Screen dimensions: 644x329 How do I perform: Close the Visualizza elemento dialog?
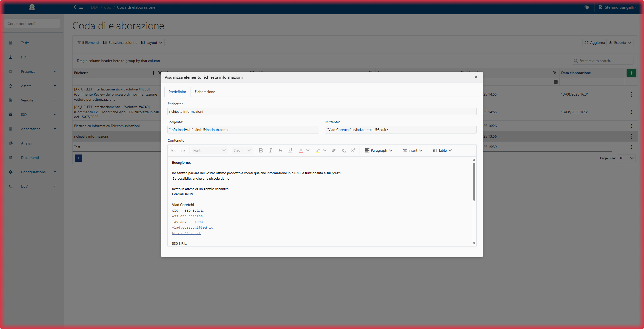click(x=476, y=77)
